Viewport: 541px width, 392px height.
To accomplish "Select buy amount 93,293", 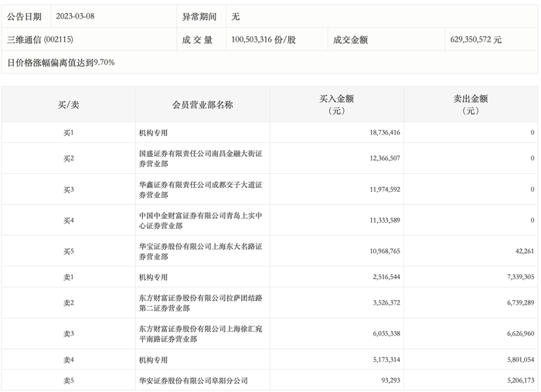I will [390, 380].
